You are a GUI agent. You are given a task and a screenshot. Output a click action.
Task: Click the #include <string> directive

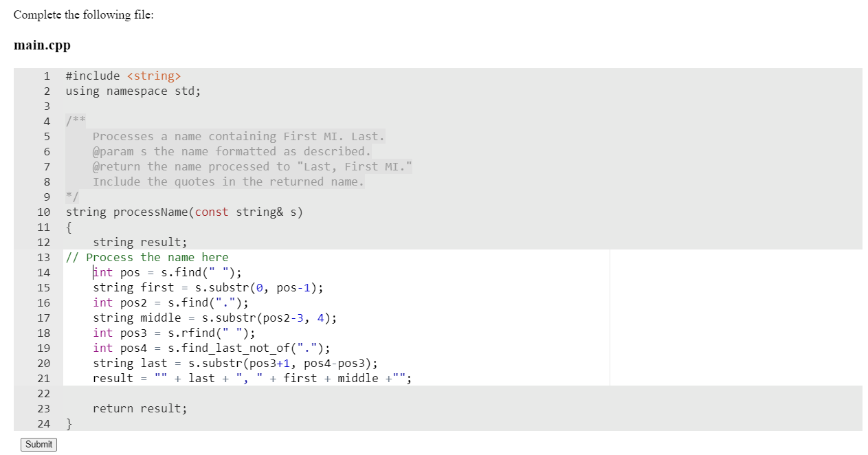[x=124, y=76]
